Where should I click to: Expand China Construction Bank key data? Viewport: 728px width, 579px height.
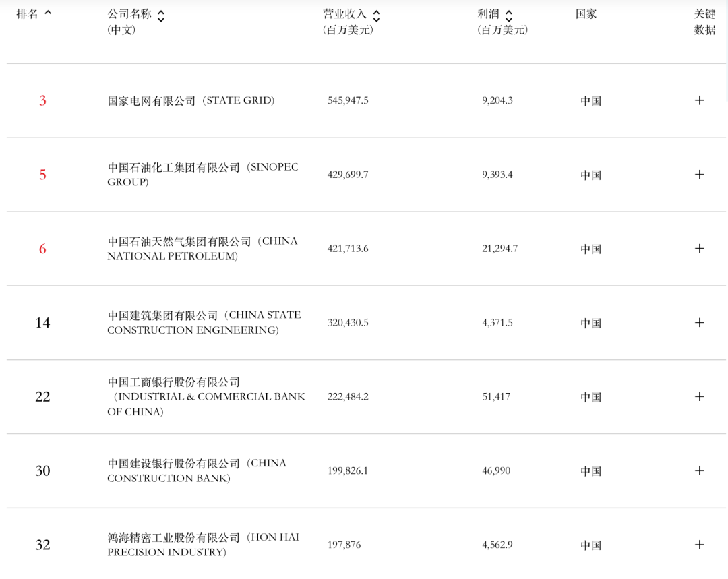pos(699,470)
